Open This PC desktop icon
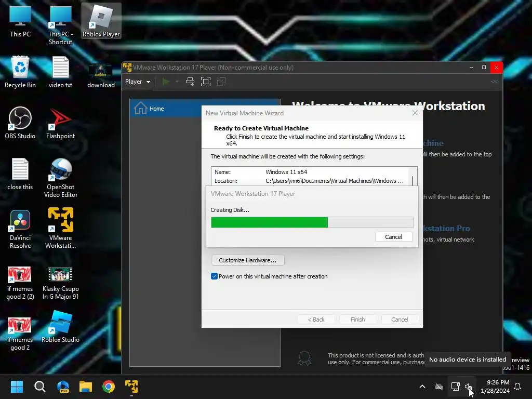Image resolution: width=532 pixels, height=399 pixels. click(x=20, y=22)
